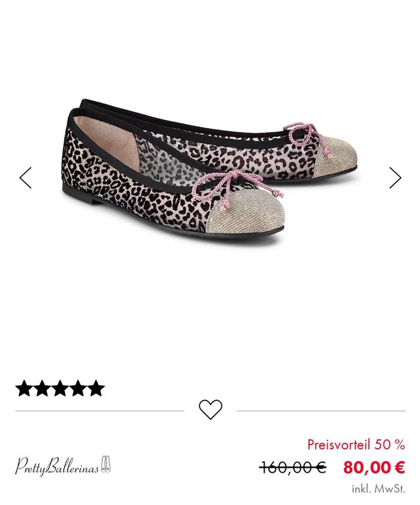Open the PrettyBallerinas brand logo
This screenshot has width=420, height=505.
click(x=63, y=466)
